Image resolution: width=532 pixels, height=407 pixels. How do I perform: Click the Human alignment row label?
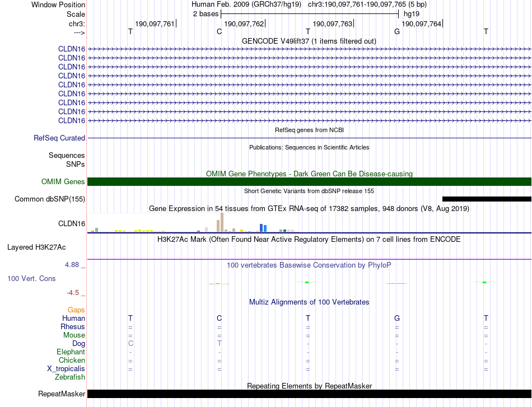73,318
